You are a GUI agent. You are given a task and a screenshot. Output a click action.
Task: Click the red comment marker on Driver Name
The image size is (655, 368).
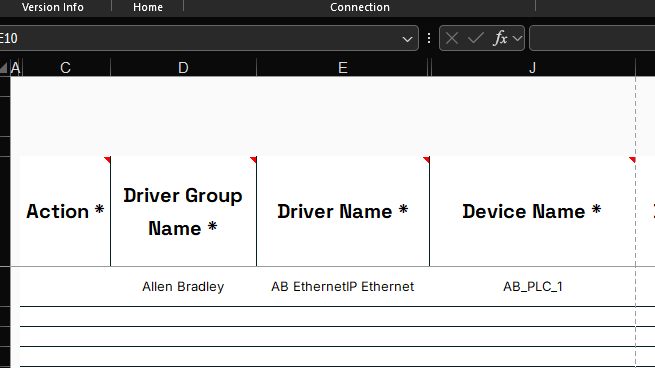[426, 159]
